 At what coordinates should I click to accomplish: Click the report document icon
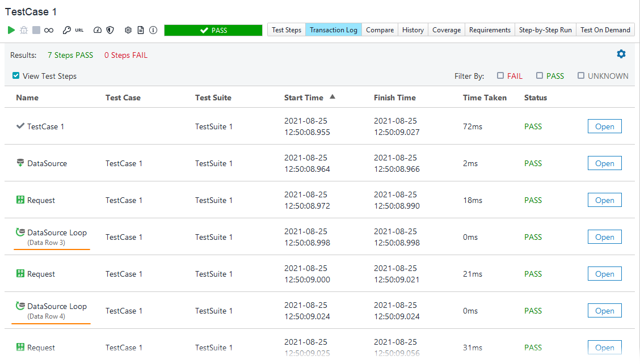[x=141, y=30]
